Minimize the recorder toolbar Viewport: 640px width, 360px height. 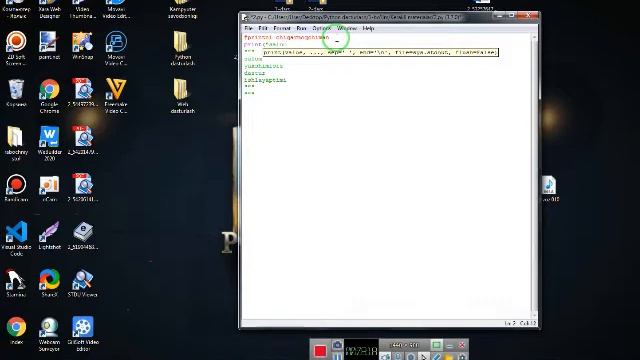[449, 346]
